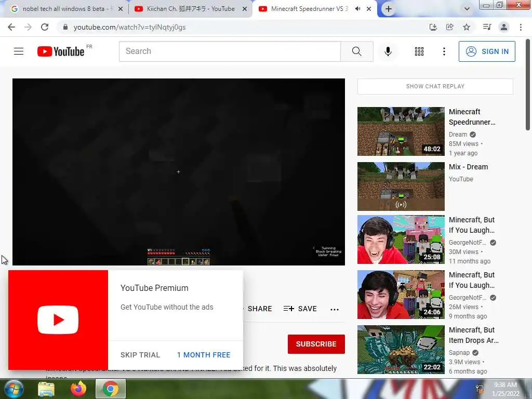Select the URL in the address bar
Viewport: 532px width, 399px height.
[129, 27]
